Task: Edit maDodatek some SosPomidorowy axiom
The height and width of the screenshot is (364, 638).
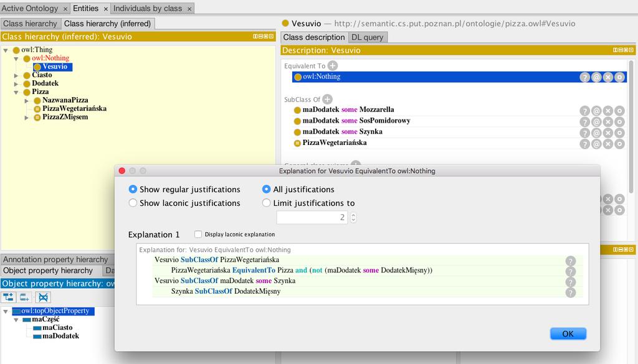Action: click(x=619, y=121)
